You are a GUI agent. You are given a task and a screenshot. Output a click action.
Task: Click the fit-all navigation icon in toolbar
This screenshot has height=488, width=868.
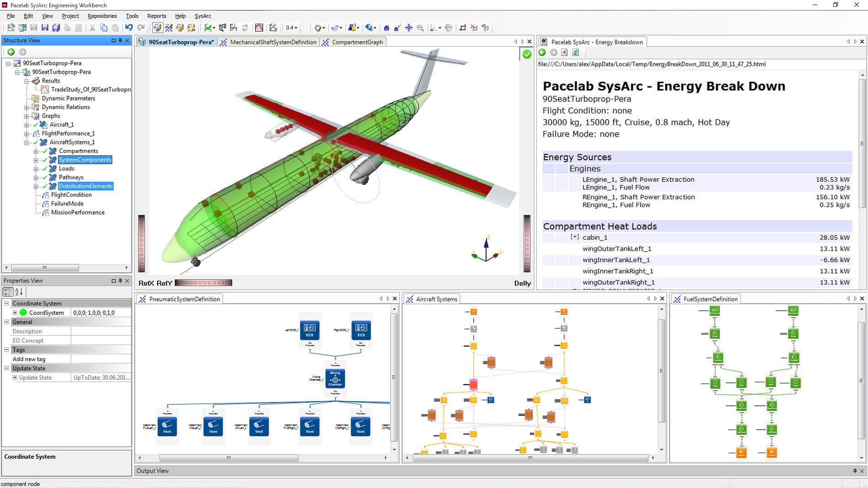[x=409, y=28]
